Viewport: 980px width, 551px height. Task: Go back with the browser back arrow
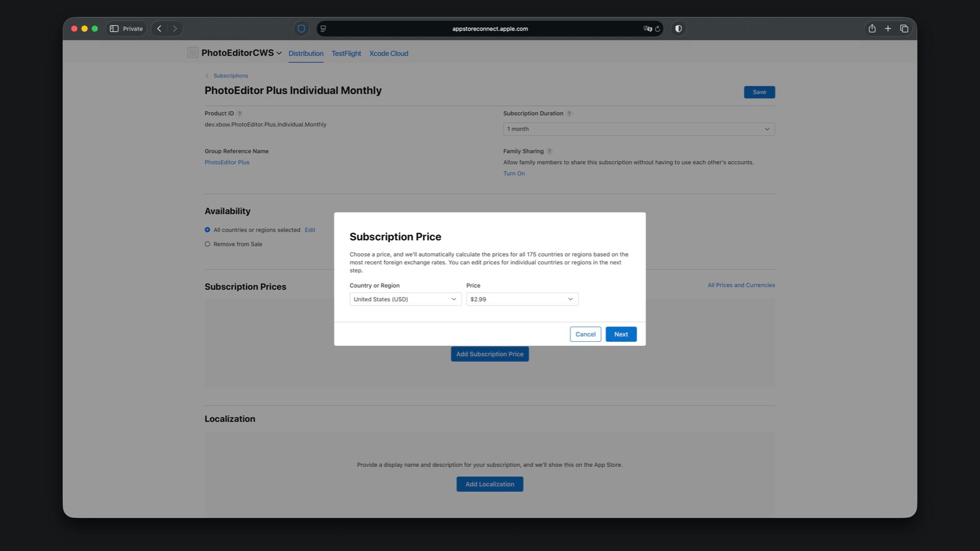(159, 29)
